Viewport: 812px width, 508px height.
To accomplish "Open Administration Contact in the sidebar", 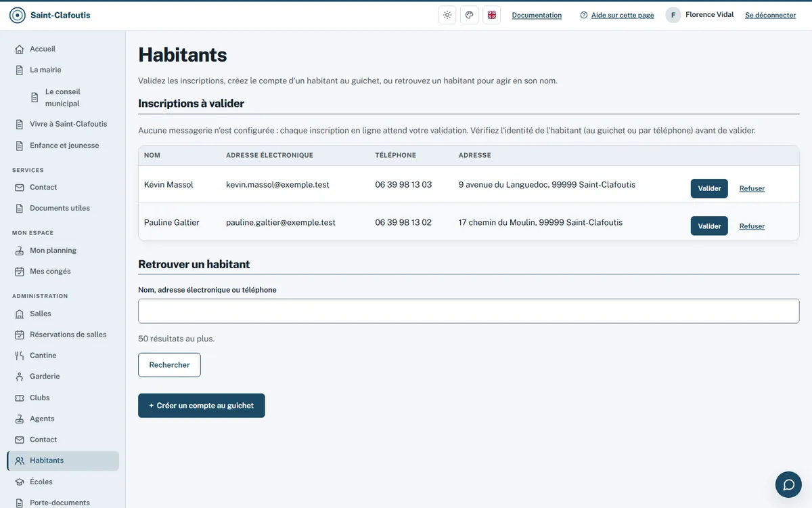I will coord(43,440).
